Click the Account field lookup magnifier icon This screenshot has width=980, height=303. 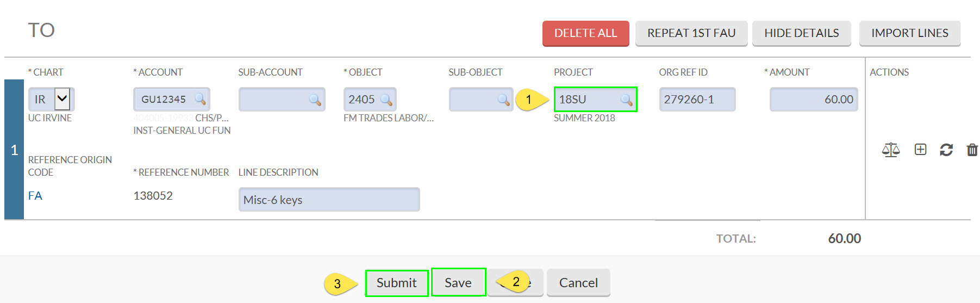pyautogui.click(x=200, y=99)
